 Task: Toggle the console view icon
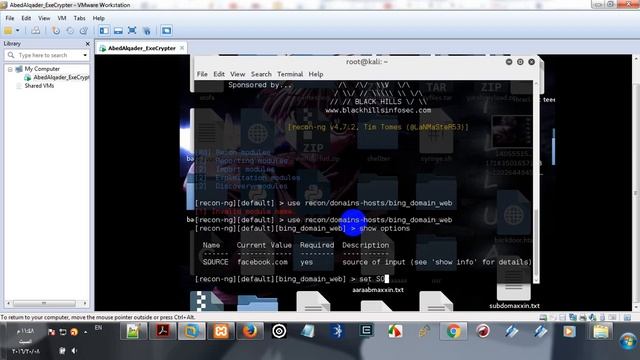click(166, 31)
